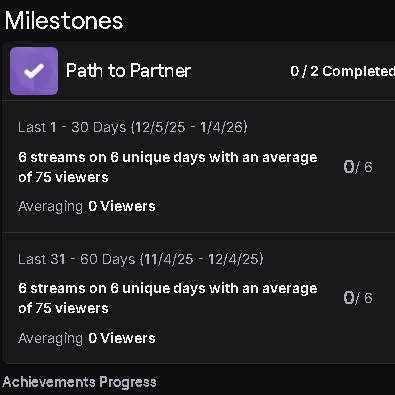Click the purple Path to Partner checkmark icon
395x395 pixels.
click(x=34, y=71)
